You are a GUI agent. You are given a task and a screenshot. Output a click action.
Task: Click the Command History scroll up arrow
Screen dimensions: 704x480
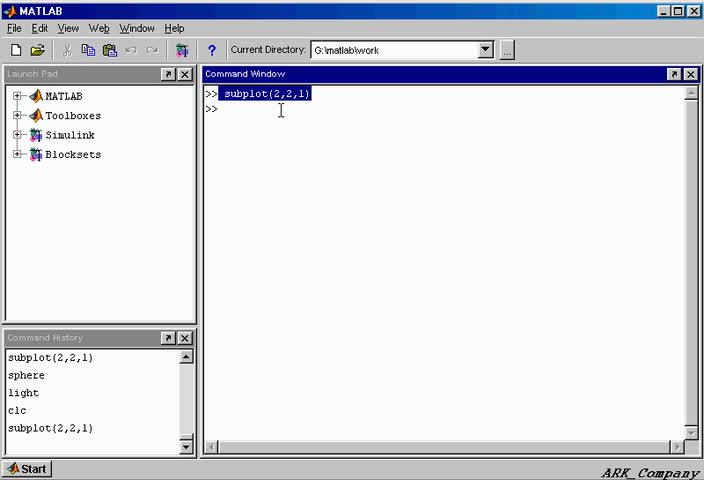click(186, 357)
